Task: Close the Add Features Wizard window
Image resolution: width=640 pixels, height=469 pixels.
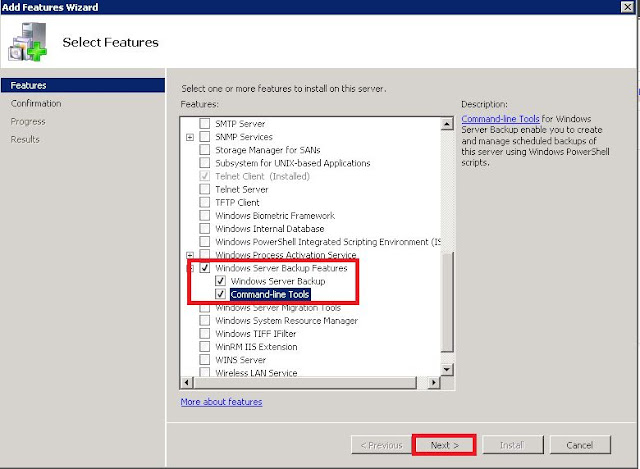Action: click(627, 7)
